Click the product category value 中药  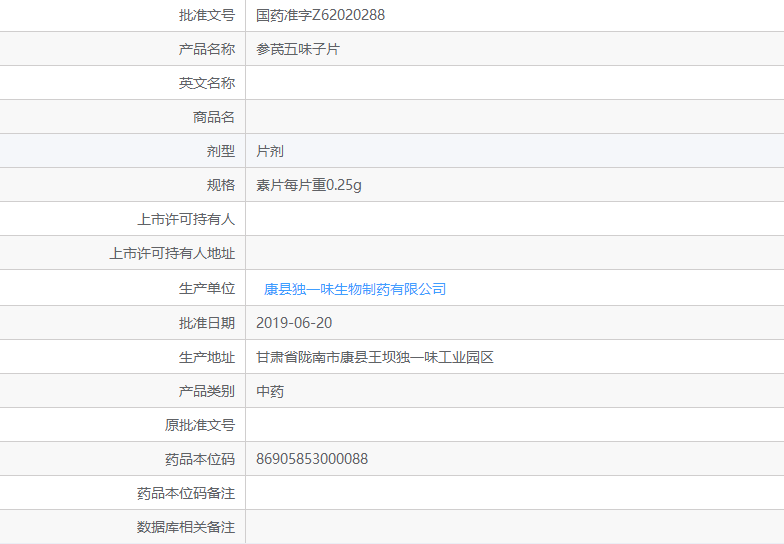[x=270, y=391]
